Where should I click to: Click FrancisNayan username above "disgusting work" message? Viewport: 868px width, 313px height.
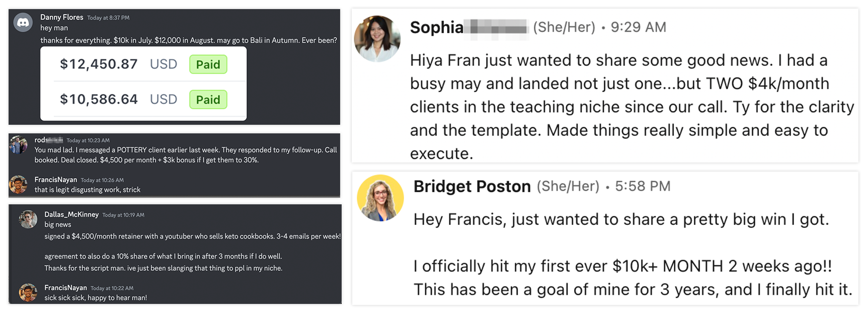(x=56, y=180)
